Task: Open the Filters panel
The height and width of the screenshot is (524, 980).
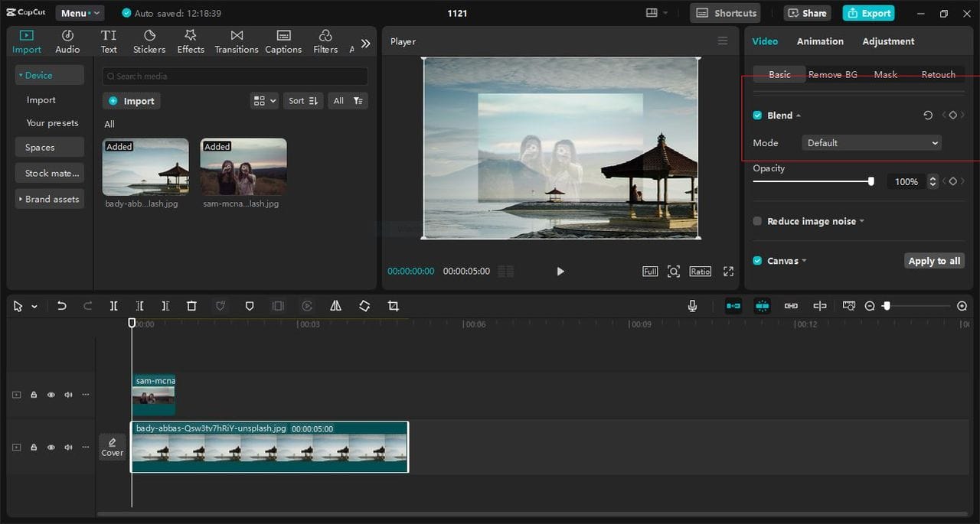Action: pyautogui.click(x=325, y=40)
